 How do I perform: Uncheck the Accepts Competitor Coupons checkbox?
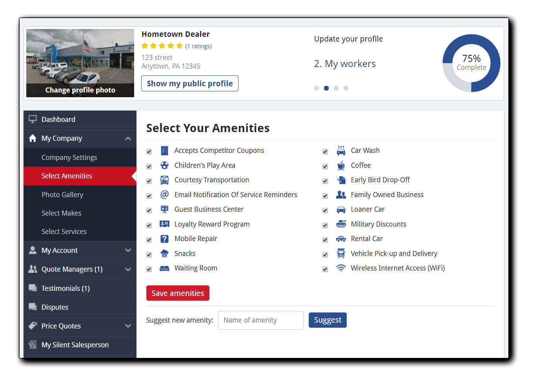(149, 152)
